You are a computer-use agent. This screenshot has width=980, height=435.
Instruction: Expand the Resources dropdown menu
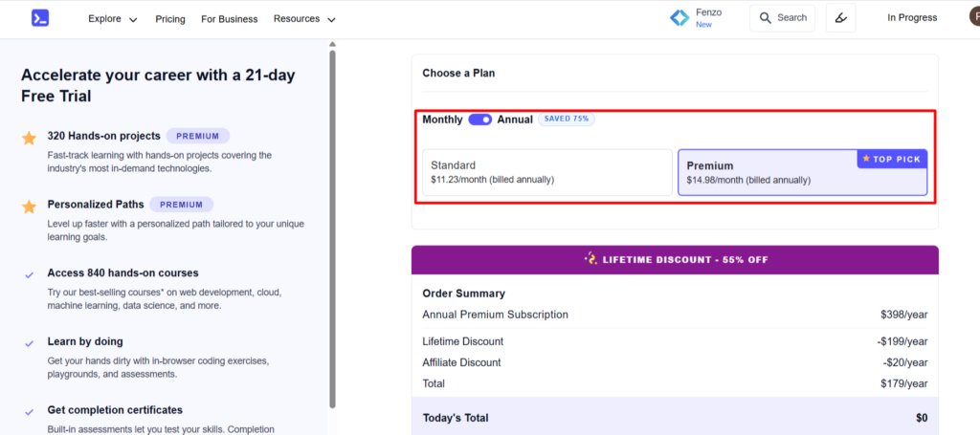tap(304, 19)
